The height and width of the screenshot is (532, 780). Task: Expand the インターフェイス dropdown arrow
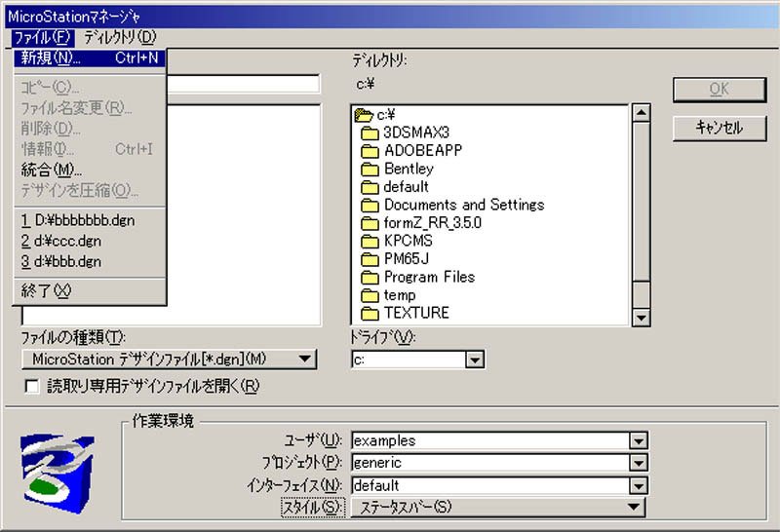639,485
